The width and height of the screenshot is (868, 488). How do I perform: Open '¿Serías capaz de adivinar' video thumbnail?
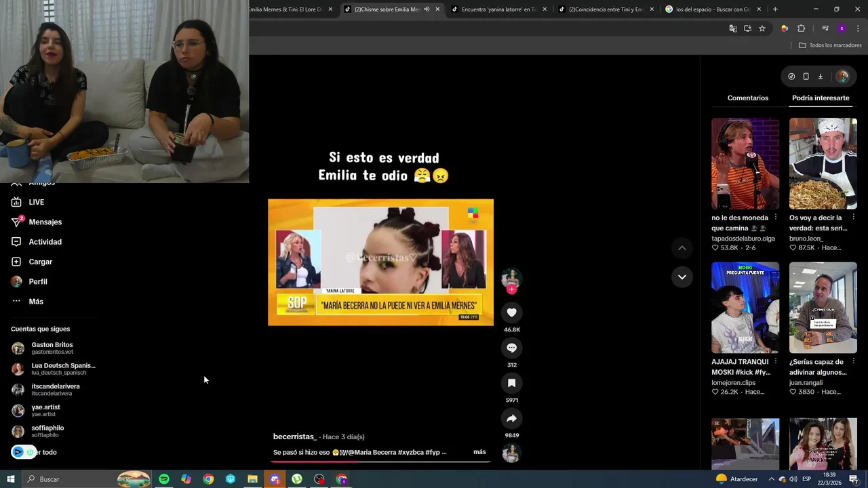823,308
